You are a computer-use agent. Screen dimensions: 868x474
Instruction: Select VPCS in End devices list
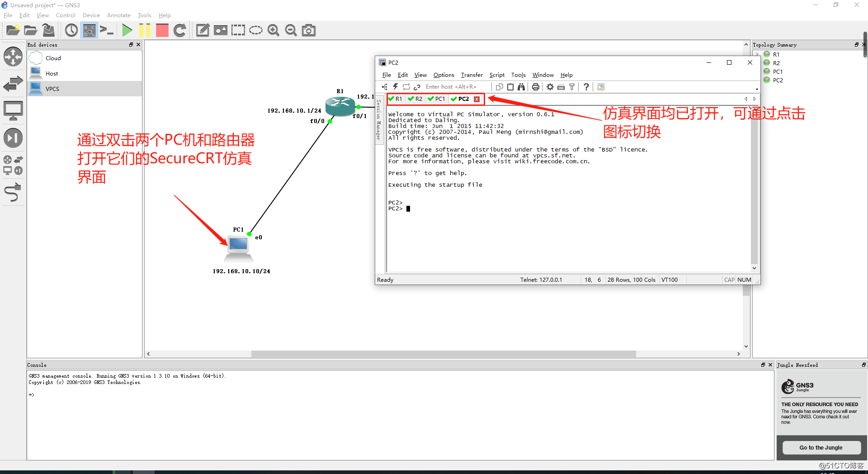point(85,89)
